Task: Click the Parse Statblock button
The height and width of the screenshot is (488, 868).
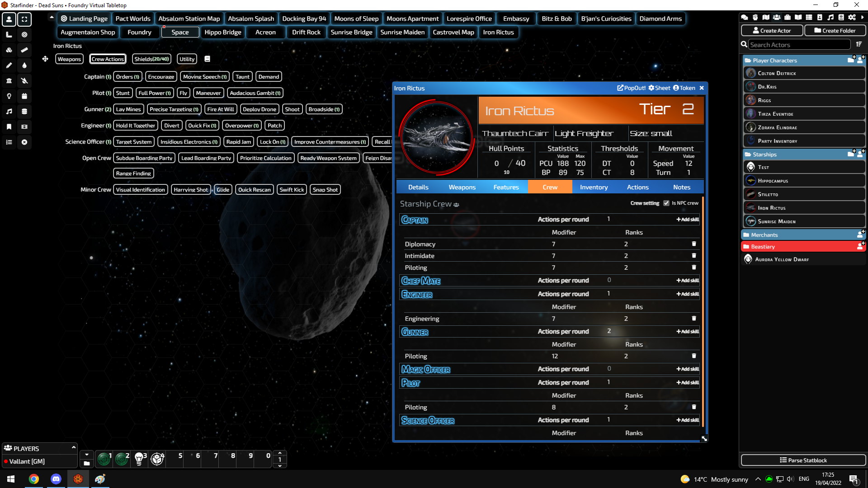Action: coord(803,460)
